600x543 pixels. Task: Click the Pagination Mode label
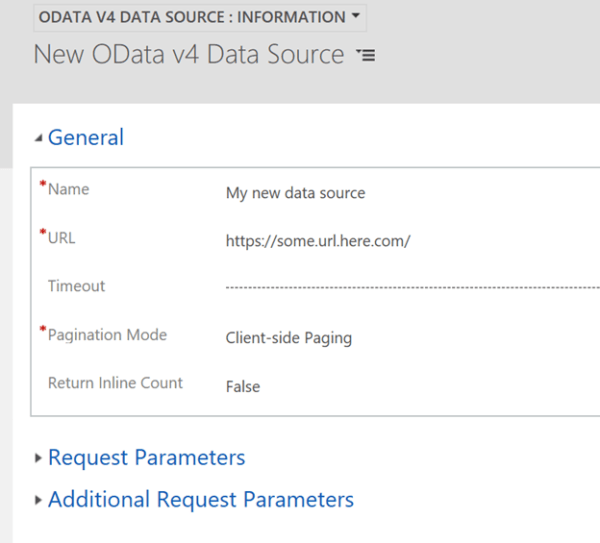pyautogui.click(x=107, y=334)
